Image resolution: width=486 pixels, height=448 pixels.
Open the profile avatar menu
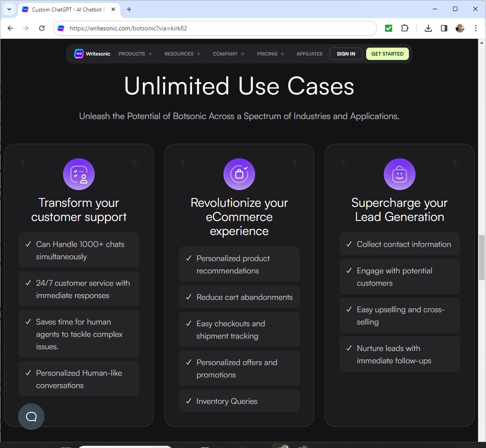tap(460, 28)
